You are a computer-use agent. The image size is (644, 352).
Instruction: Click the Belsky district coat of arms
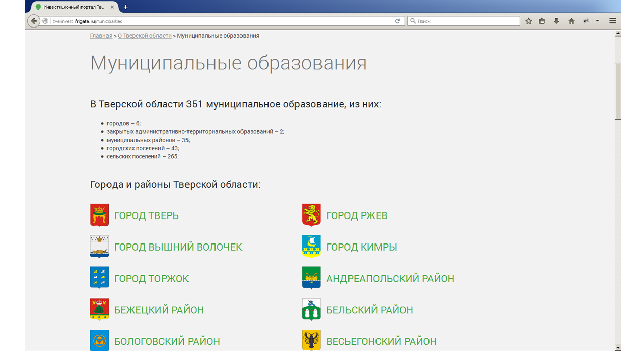pos(311,310)
